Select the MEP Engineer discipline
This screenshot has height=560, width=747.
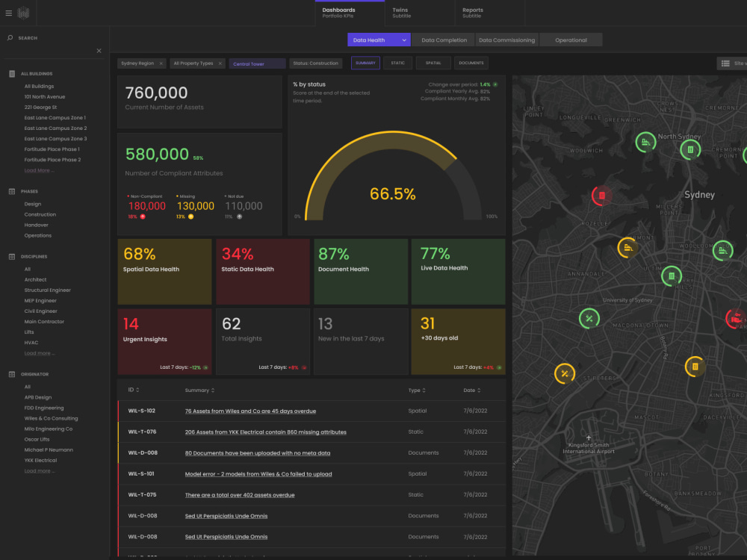click(x=40, y=300)
